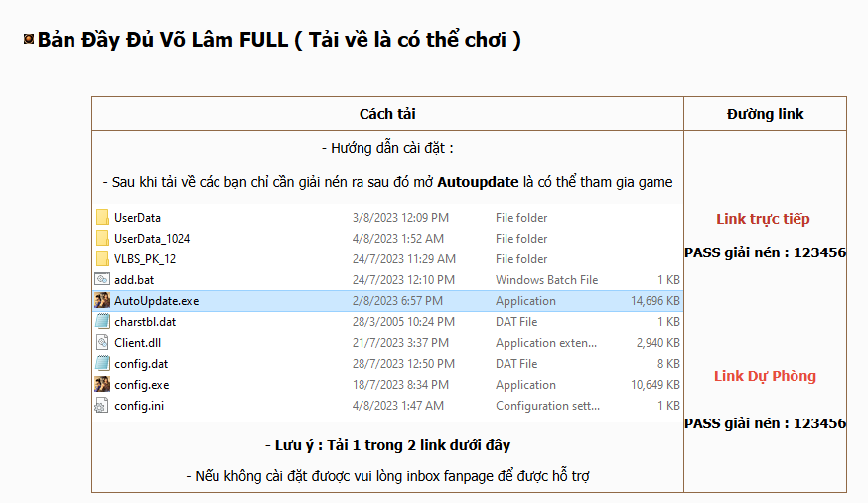Select the file name Client.dll
The width and height of the screenshot is (868, 503).
[x=137, y=343]
